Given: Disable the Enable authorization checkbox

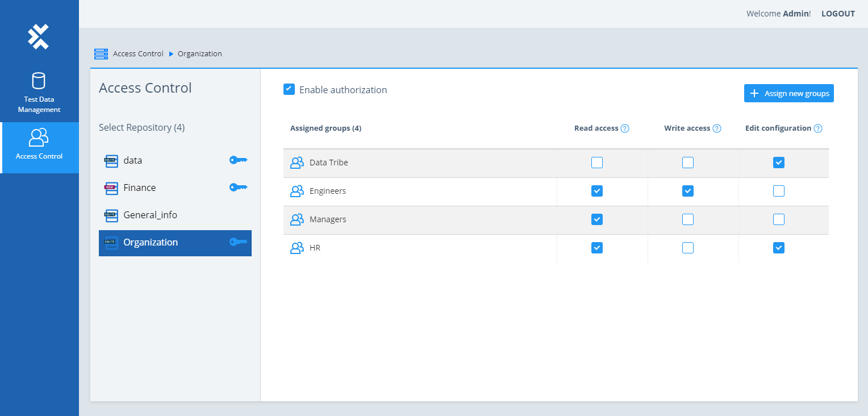Looking at the screenshot, I should pyautogui.click(x=289, y=89).
